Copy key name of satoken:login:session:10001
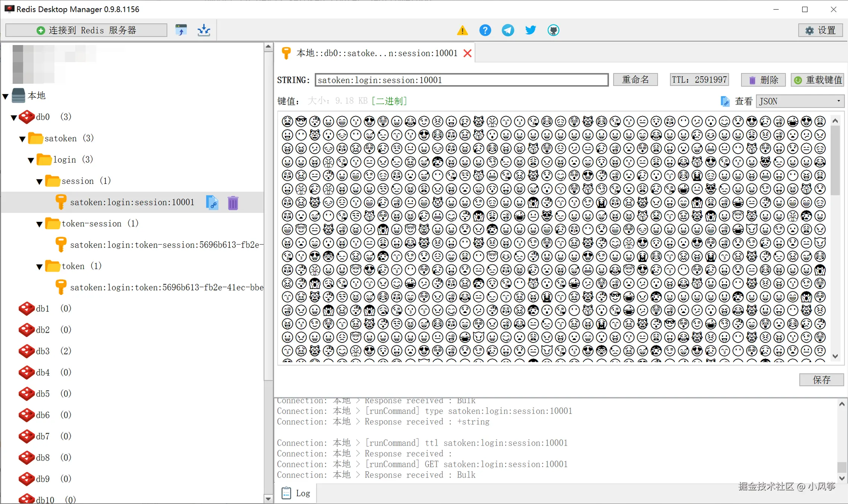 pyautogui.click(x=212, y=202)
